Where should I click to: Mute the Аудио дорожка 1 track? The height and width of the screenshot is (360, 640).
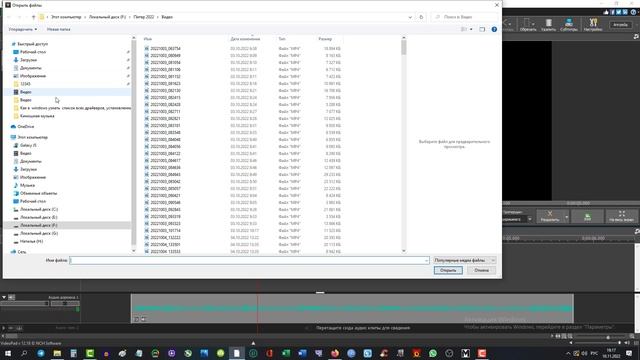[x=11, y=297]
